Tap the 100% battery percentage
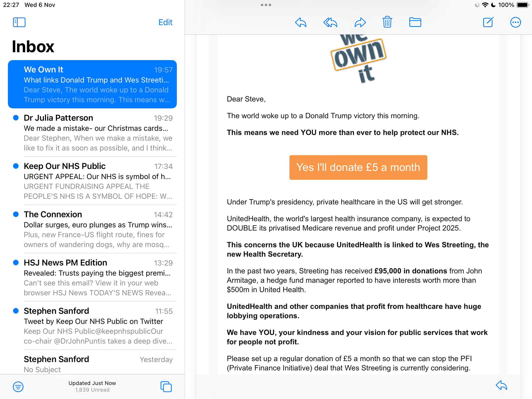Image resolution: width=532 pixels, height=399 pixels. coord(506,5)
